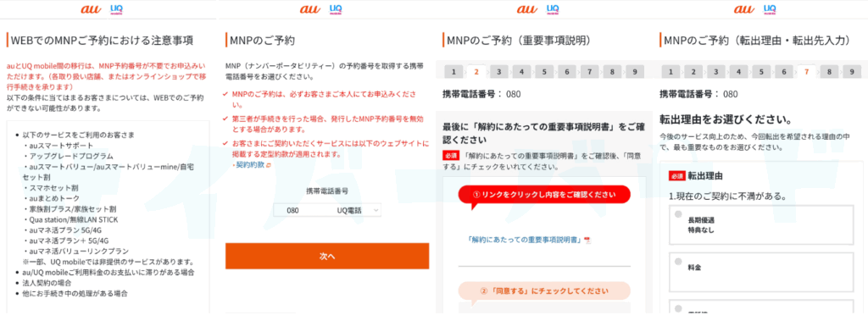This screenshot has height=315, width=868.
Task: Go to step 6 on 転出理由・転出先入力 page
Action: (784, 72)
